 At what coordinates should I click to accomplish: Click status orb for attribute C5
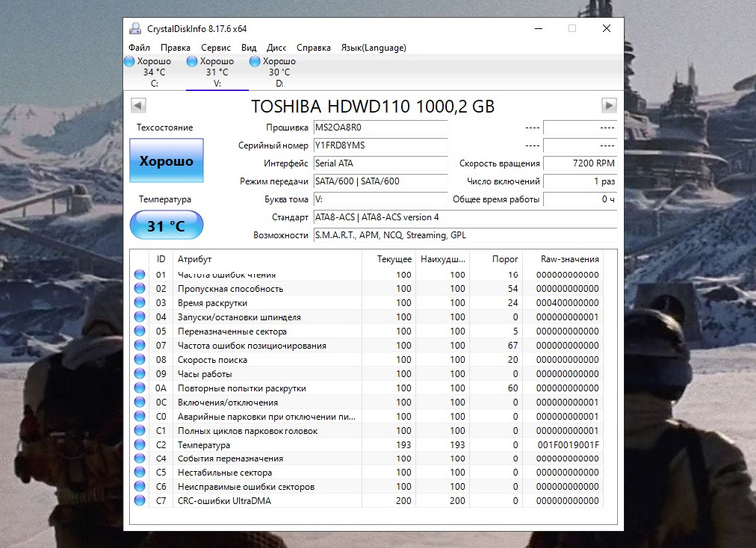click(x=140, y=472)
